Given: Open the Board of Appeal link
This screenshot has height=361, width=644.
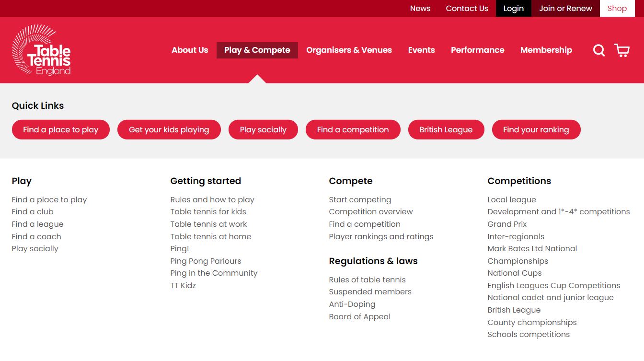Looking at the screenshot, I should click(360, 316).
